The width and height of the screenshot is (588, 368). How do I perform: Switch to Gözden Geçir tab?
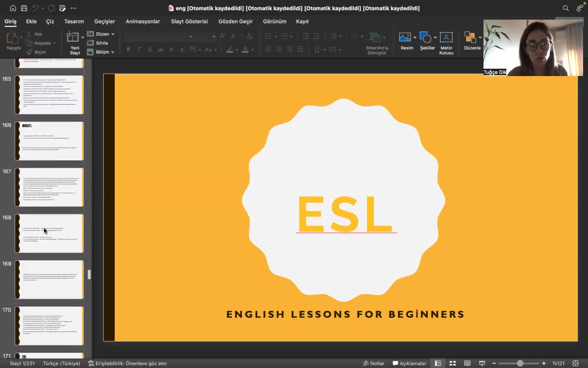236,21
